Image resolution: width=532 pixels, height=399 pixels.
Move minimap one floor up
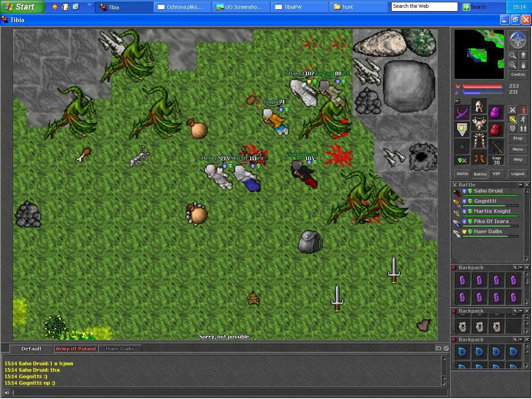pos(523,55)
